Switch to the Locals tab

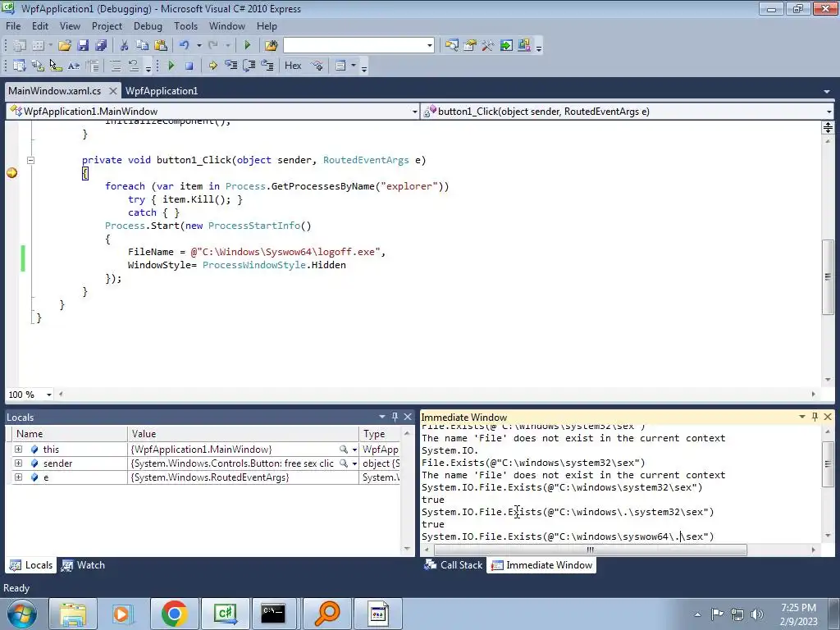point(32,565)
